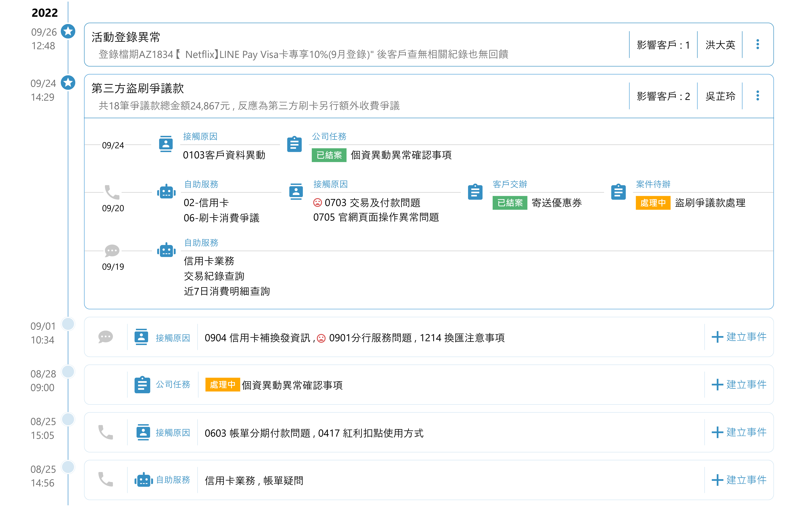Screen dimensions: 812x507
Task: Click 建立事件 in the 08/25 15:05 row
Action: [739, 432]
